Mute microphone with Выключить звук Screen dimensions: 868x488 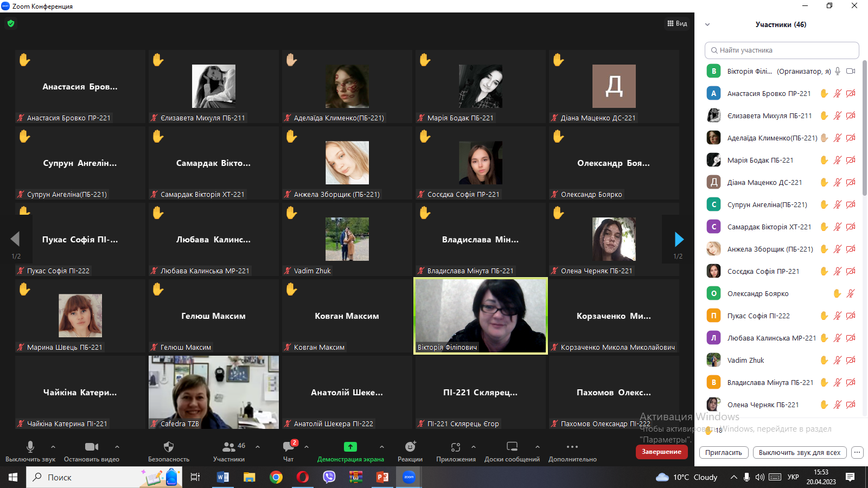click(x=30, y=447)
